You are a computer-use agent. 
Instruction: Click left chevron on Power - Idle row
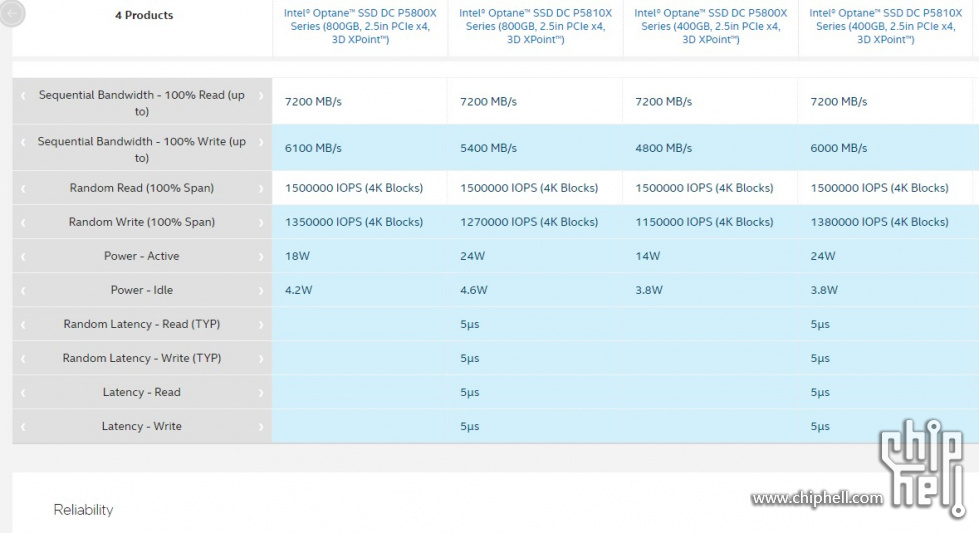point(23,291)
